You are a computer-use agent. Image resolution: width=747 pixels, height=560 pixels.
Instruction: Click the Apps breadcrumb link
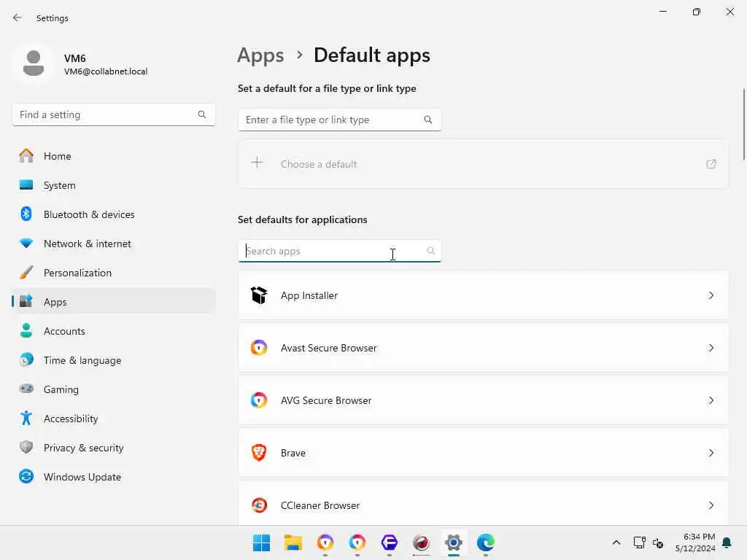click(x=260, y=55)
